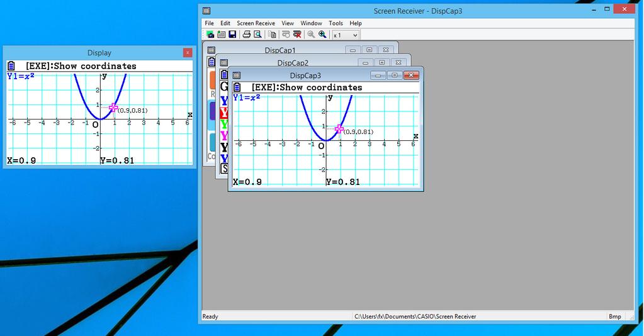Open the View menu
The width and height of the screenshot is (644, 336).
288,23
